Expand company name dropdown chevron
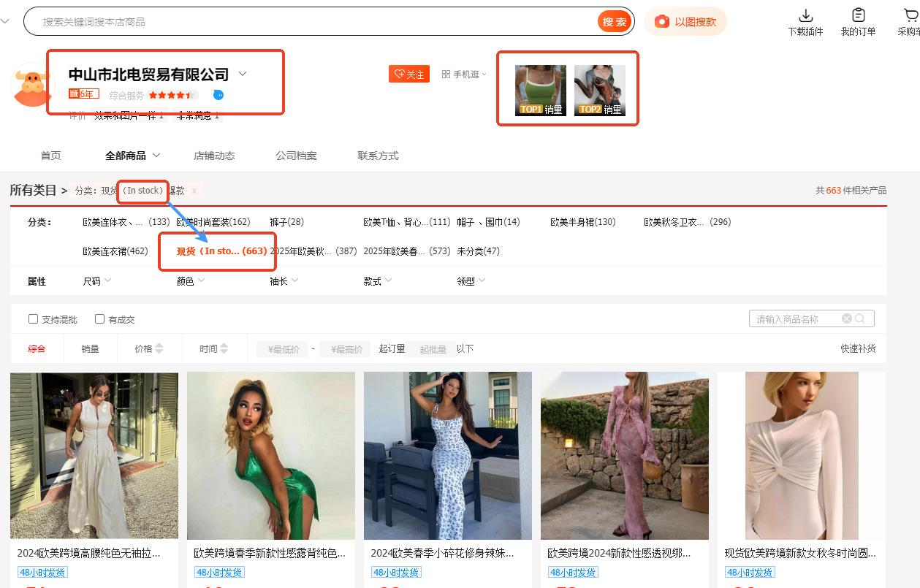920x588 pixels. tap(243, 74)
